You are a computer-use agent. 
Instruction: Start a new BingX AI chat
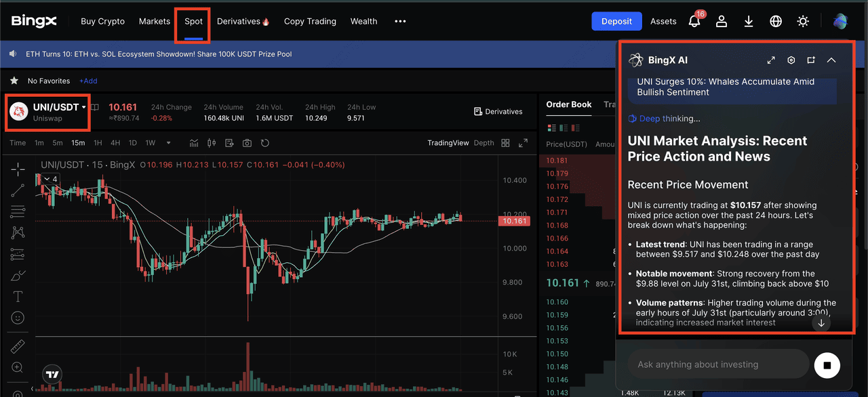[811, 60]
